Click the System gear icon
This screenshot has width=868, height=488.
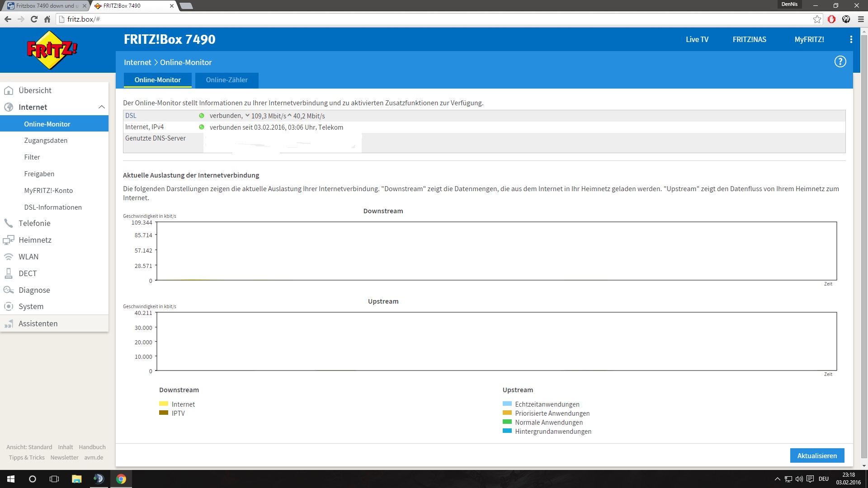[x=9, y=306]
